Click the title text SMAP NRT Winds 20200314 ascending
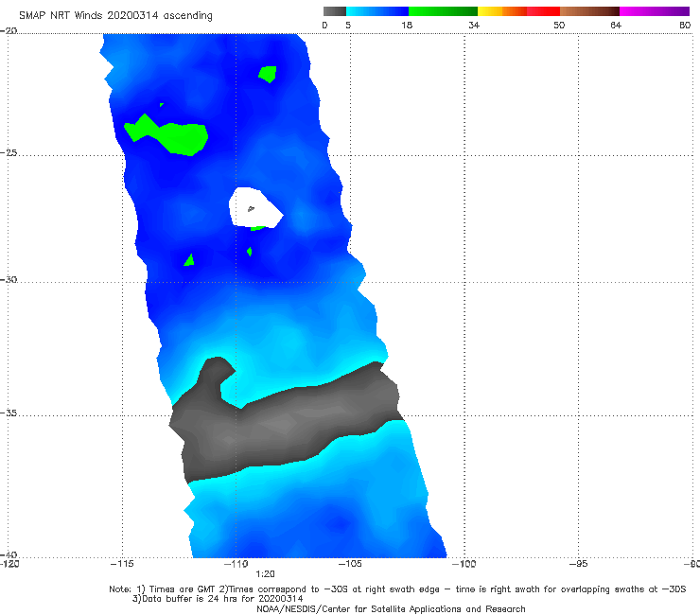700x615 pixels. (115, 16)
